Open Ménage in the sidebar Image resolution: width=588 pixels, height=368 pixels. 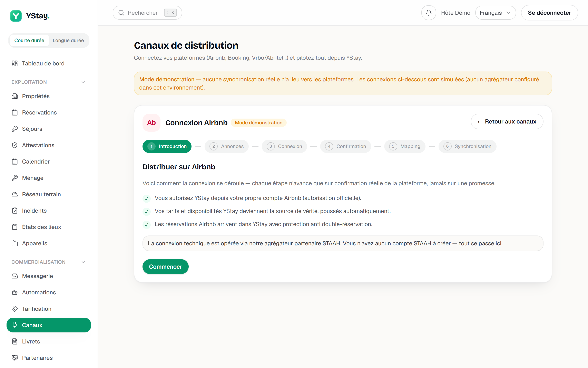pos(49,178)
